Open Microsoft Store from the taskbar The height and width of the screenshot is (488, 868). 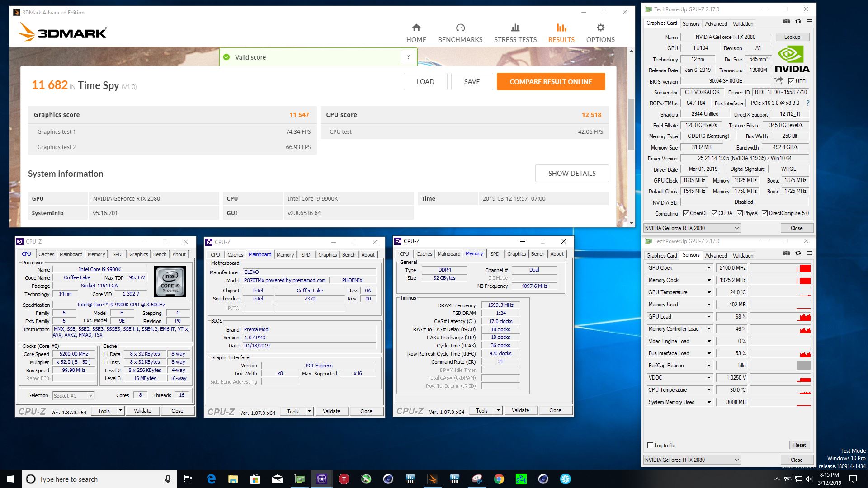tap(255, 479)
